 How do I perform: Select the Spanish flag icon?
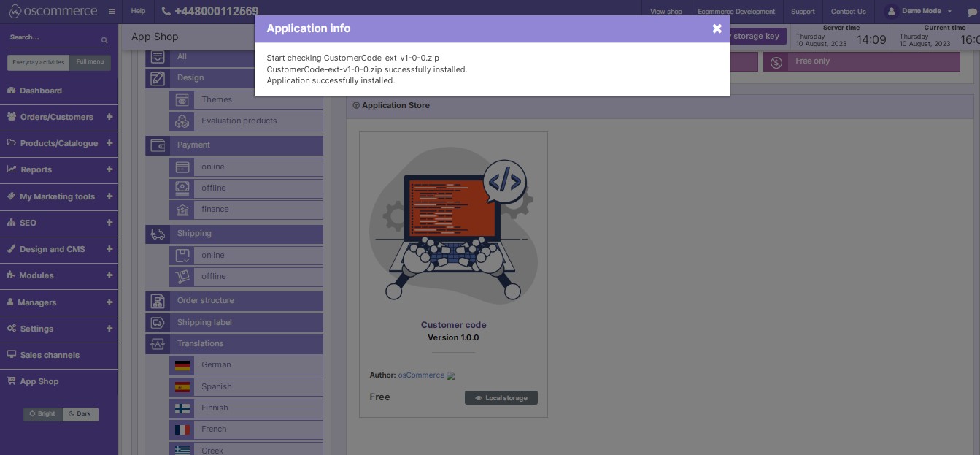182,387
